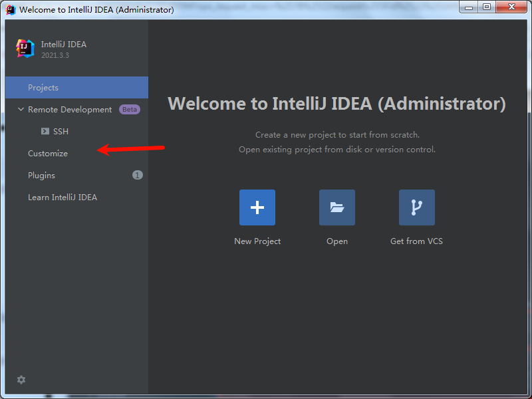This screenshot has height=399, width=532.
Task: Click the Beta badge next to Remote Development
Action: coord(130,110)
